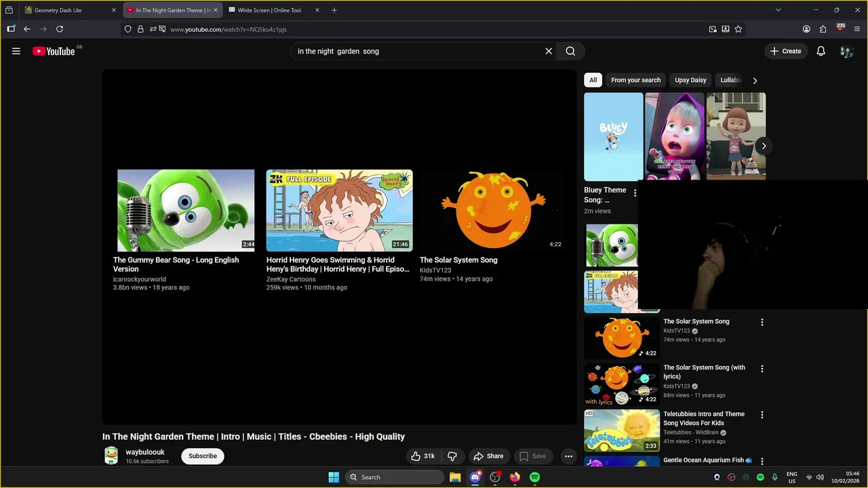This screenshot has width=868, height=488.
Task: Open the YouTube guide hamburger menu
Action: click(x=16, y=51)
